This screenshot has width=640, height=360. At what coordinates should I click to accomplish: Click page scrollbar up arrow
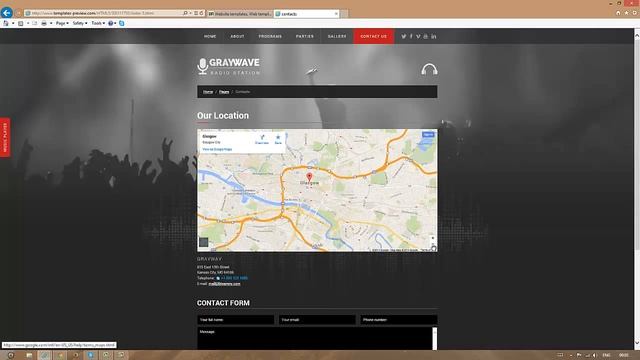click(636, 36)
